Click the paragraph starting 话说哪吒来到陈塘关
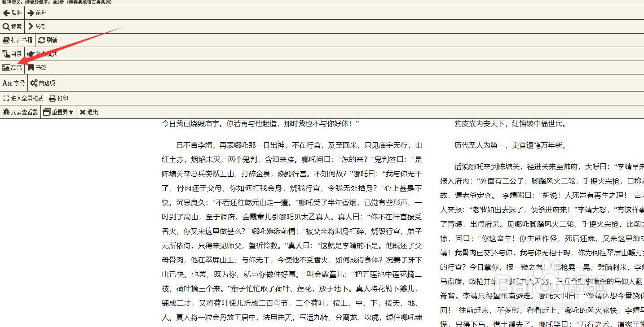The width and height of the screenshot is (644, 327). (x=542, y=246)
